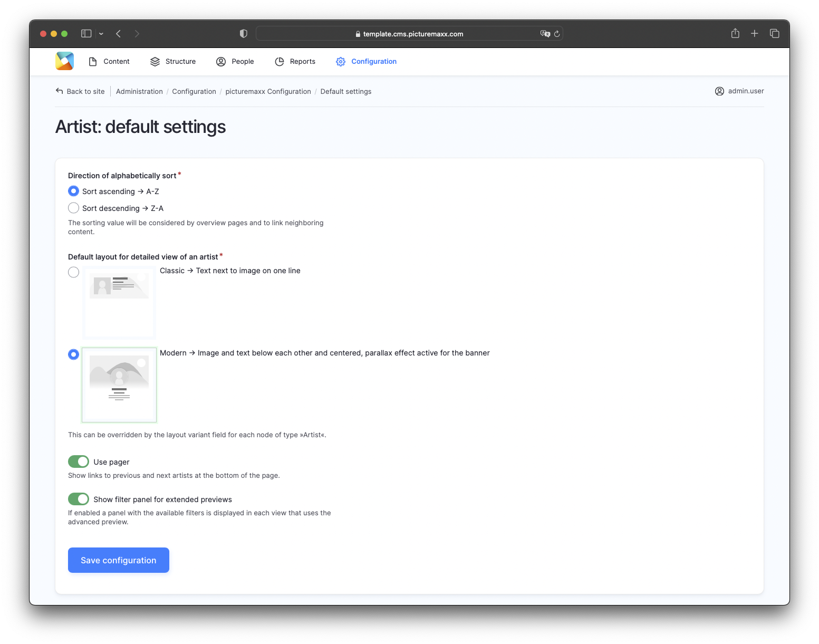Image resolution: width=819 pixels, height=644 pixels.
Task: Reload the page
Action: click(x=557, y=34)
